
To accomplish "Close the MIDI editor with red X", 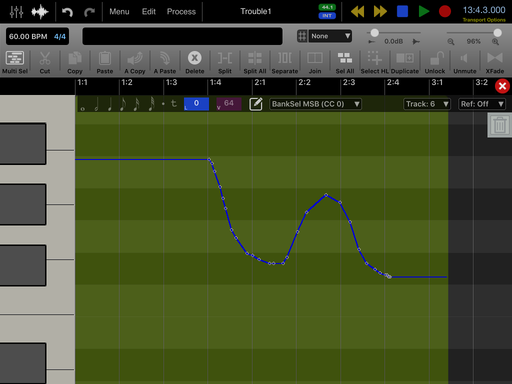I will (x=502, y=86).
